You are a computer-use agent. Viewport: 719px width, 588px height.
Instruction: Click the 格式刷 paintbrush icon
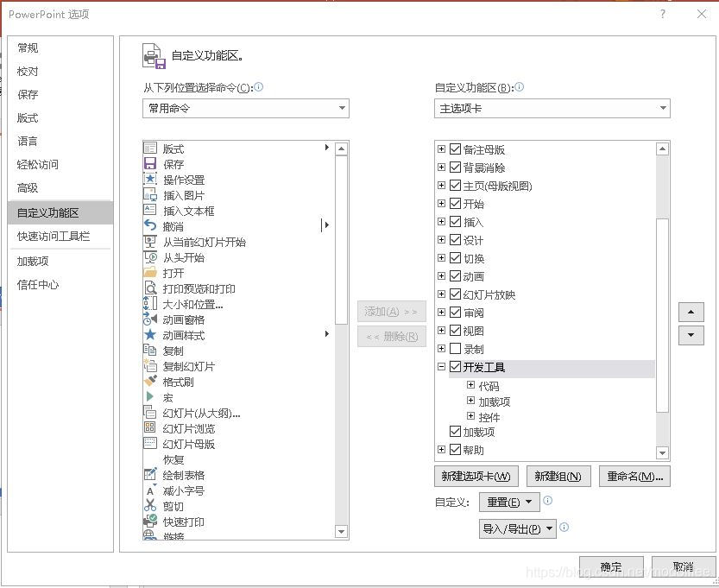coord(150,381)
